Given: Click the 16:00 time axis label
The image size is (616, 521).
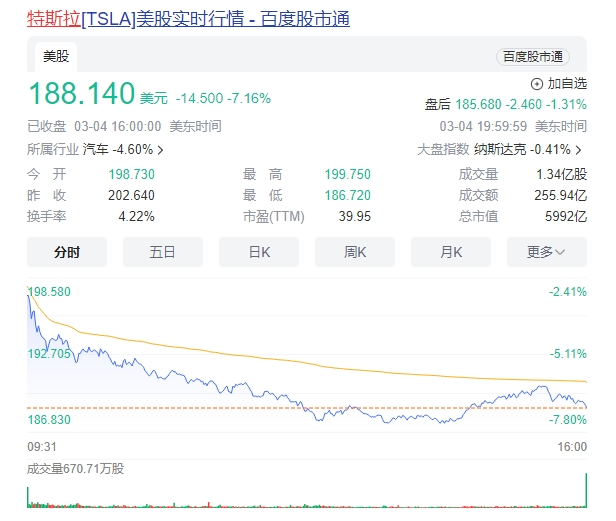Looking at the screenshot, I should 572,447.
